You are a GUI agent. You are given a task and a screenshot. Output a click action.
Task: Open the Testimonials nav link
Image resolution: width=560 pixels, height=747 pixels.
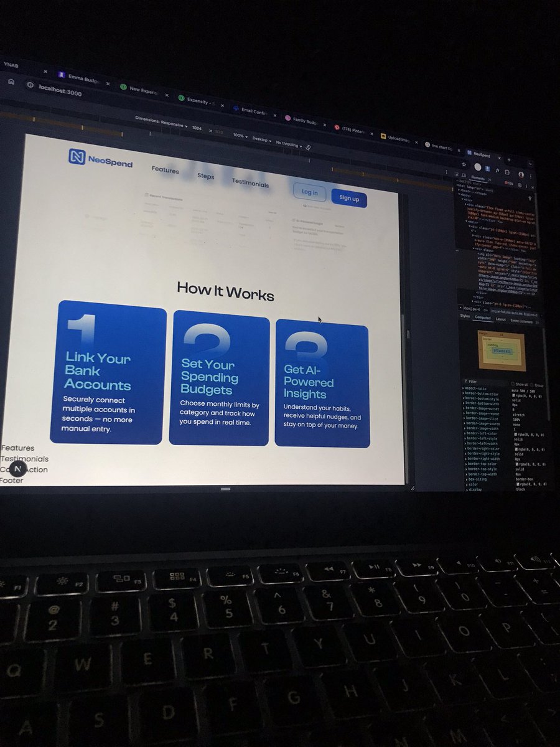pyautogui.click(x=250, y=183)
